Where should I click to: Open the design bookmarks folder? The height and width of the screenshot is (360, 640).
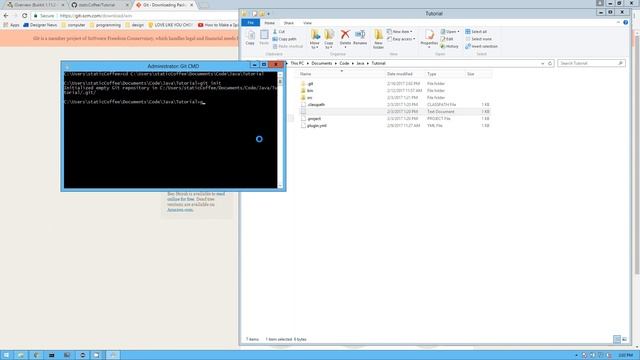click(134, 25)
